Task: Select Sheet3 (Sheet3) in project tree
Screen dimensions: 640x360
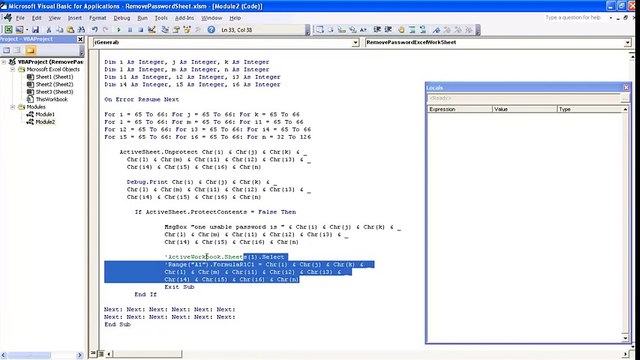Action: (50, 92)
